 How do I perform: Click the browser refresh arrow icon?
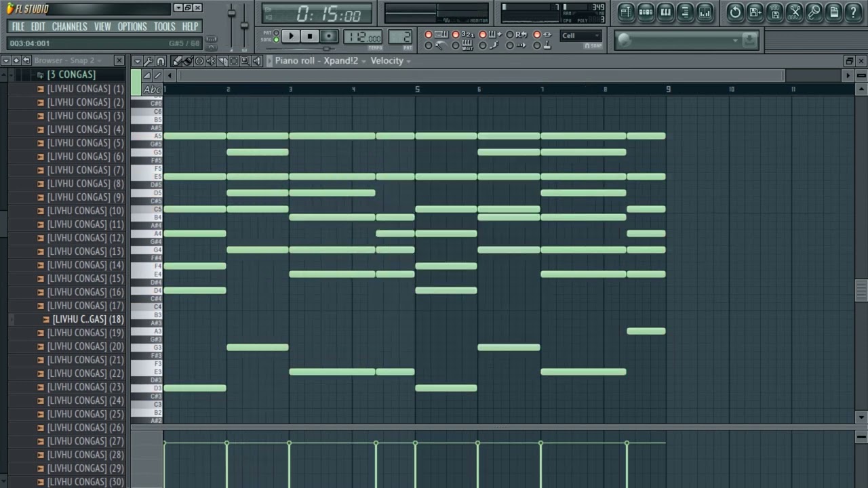pos(26,60)
